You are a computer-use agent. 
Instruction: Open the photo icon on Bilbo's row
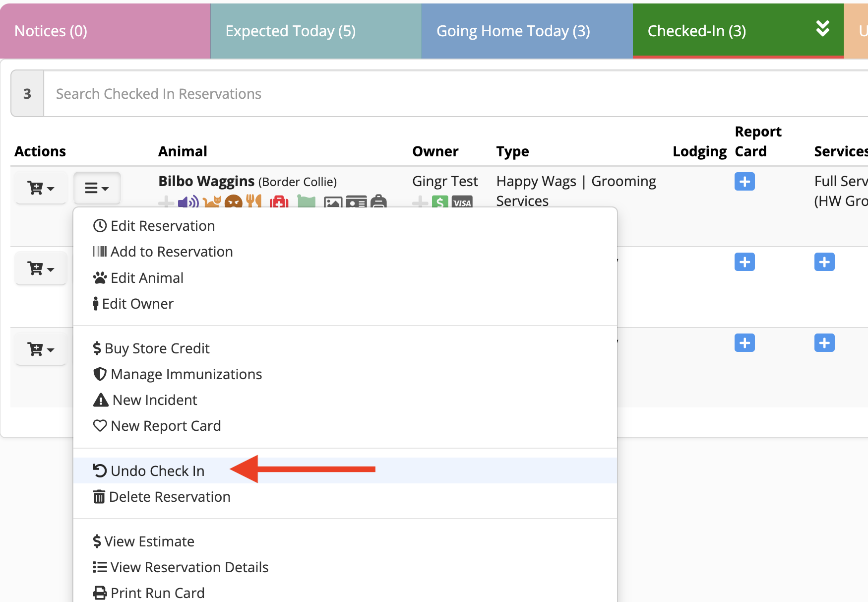tap(333, 202)
